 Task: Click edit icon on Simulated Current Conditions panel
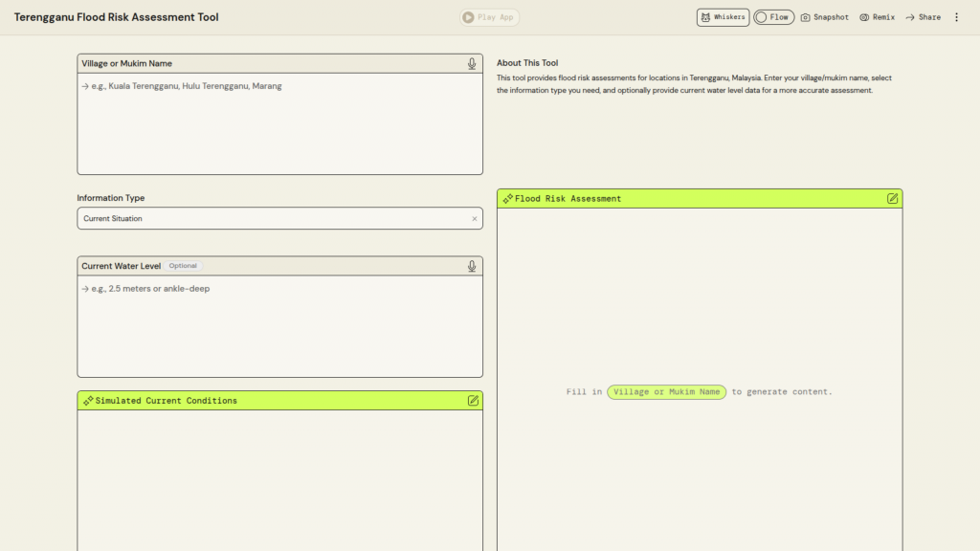point(473,401)
